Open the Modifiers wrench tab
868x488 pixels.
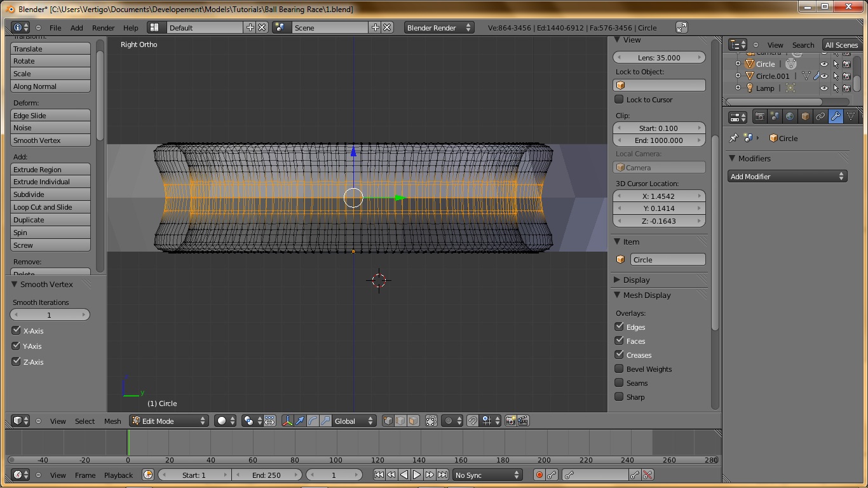coord(836,117)
